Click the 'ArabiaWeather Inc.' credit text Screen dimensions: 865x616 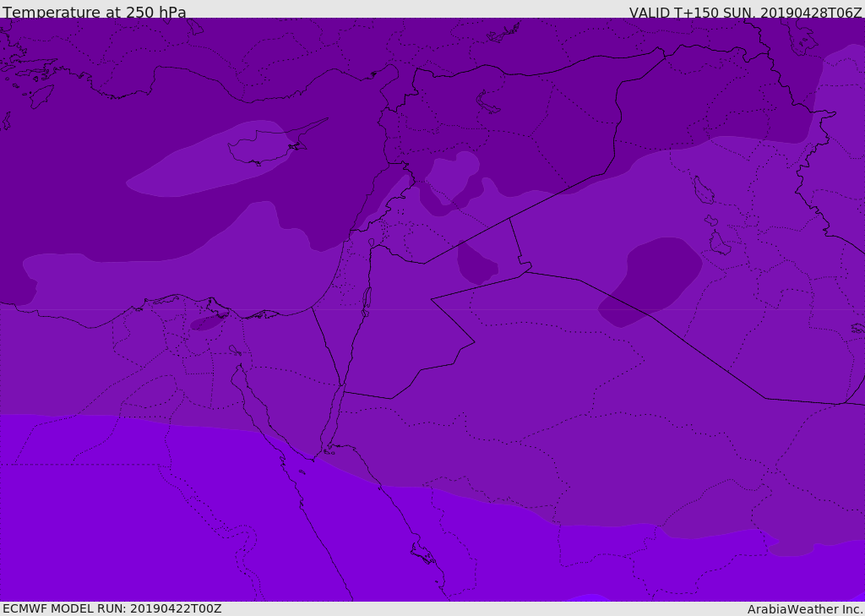pyautogui.click(x=805, y=609)
